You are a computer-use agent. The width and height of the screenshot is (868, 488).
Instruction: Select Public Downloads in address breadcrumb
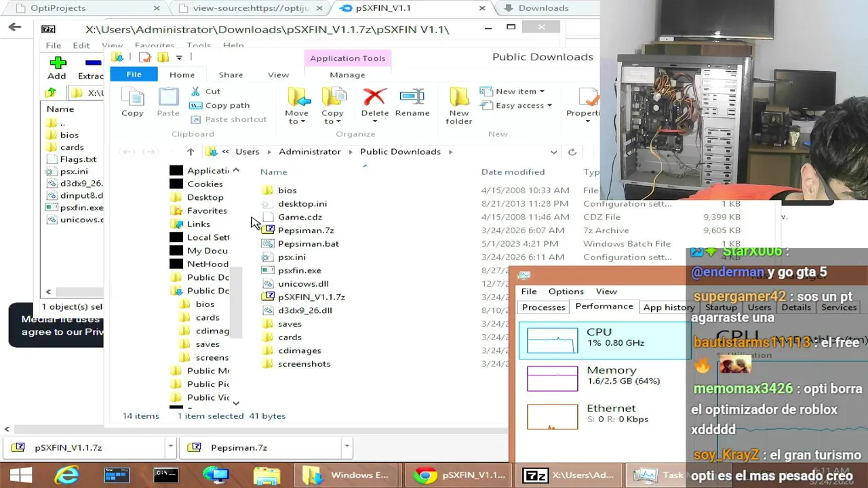[400, 152]
